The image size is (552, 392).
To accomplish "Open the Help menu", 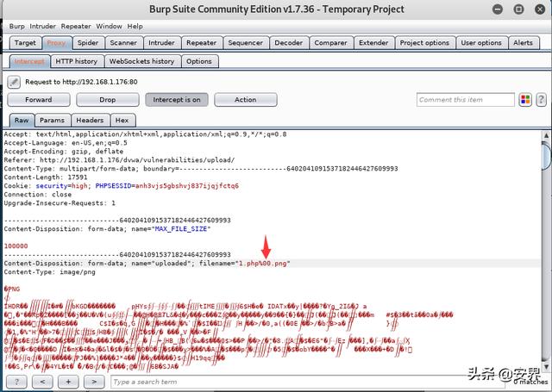I will (135, 27).
